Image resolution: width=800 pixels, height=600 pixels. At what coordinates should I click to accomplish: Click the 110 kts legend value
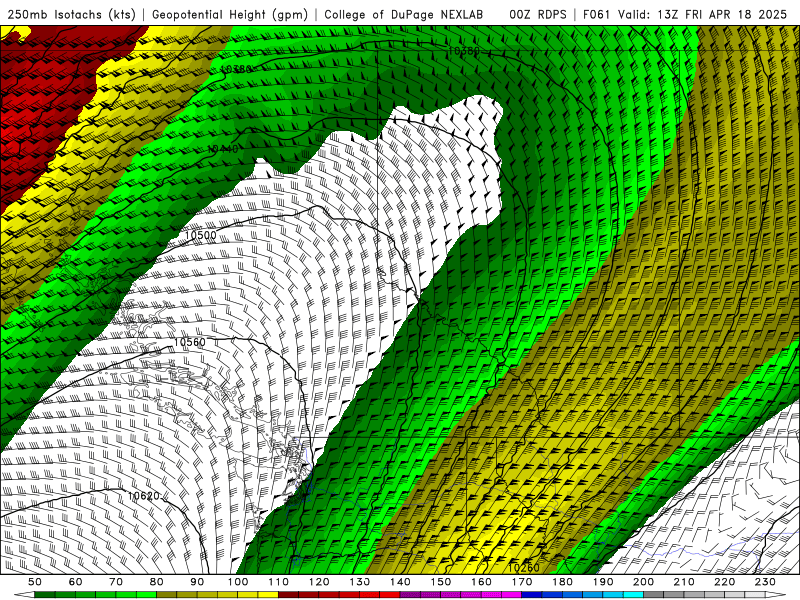click(279, 582)
